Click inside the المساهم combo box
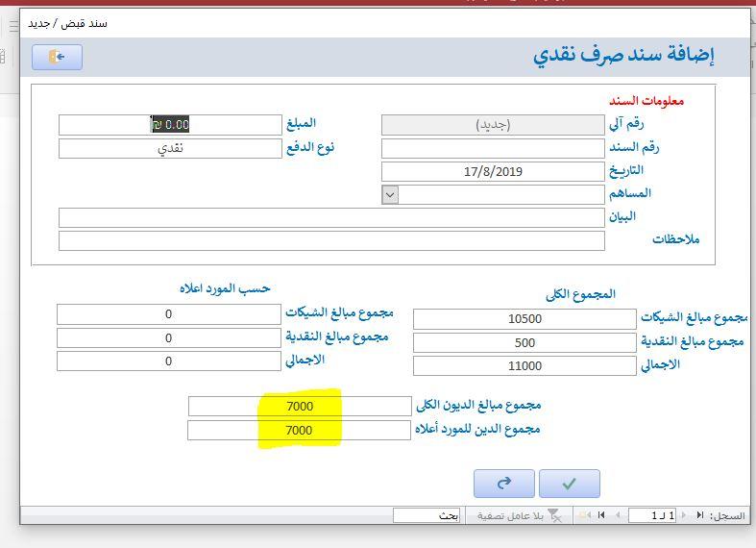756x548 pixels. (x=500, y=194)
